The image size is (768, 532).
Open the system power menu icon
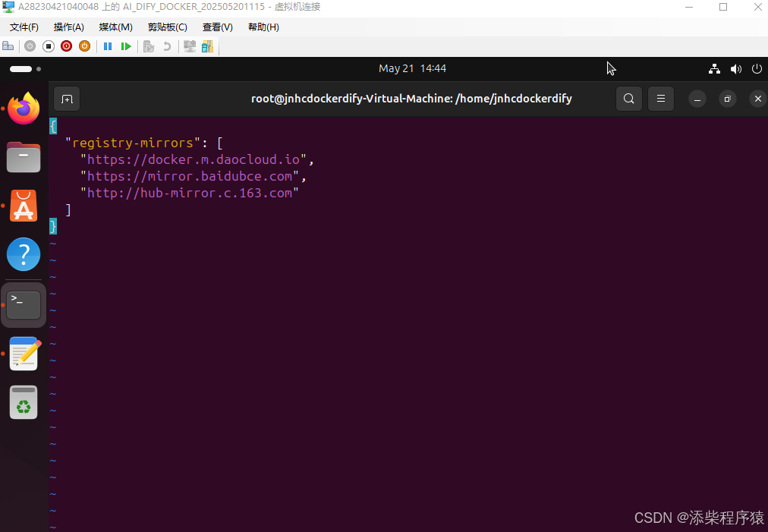[x=757, y=69]
